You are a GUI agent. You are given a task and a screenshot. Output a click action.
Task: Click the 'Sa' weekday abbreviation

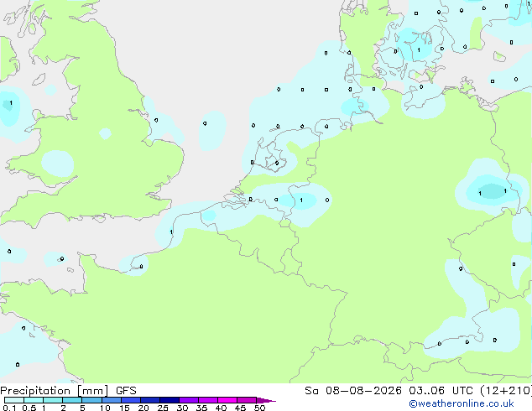point(311,391)
